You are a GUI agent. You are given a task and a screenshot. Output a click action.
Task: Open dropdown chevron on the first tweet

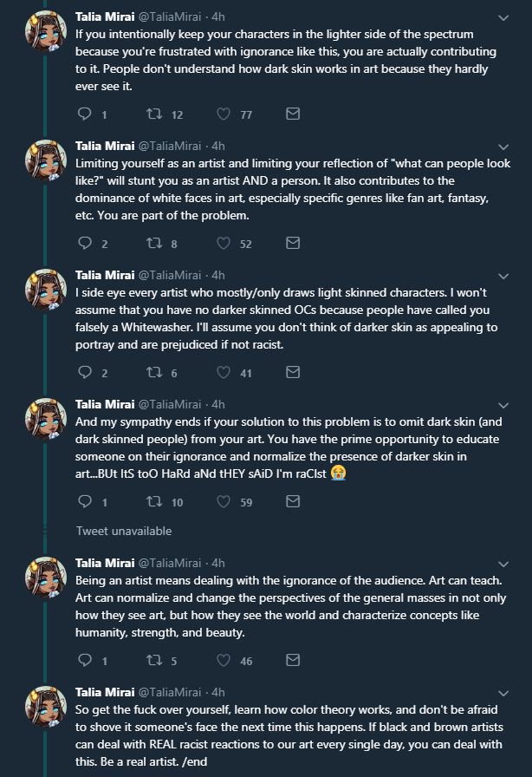tap(503, 18)
